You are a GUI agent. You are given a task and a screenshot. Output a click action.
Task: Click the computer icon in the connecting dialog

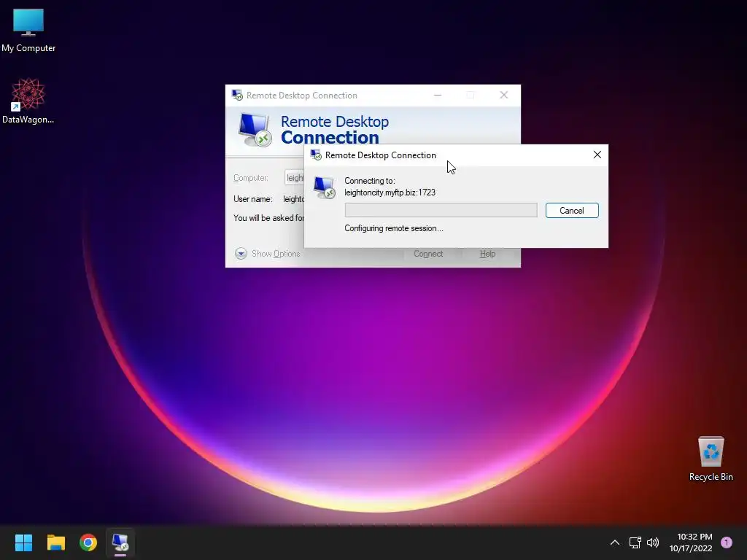[x=324, y=187]
